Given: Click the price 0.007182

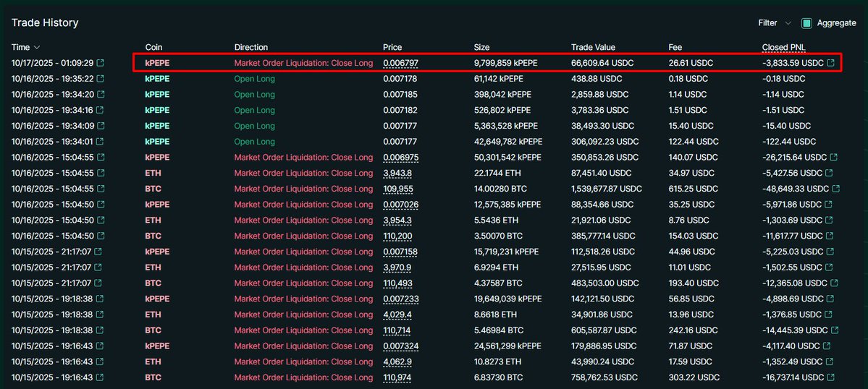Looking at the screenshot, I should click(x=400, y=110).
